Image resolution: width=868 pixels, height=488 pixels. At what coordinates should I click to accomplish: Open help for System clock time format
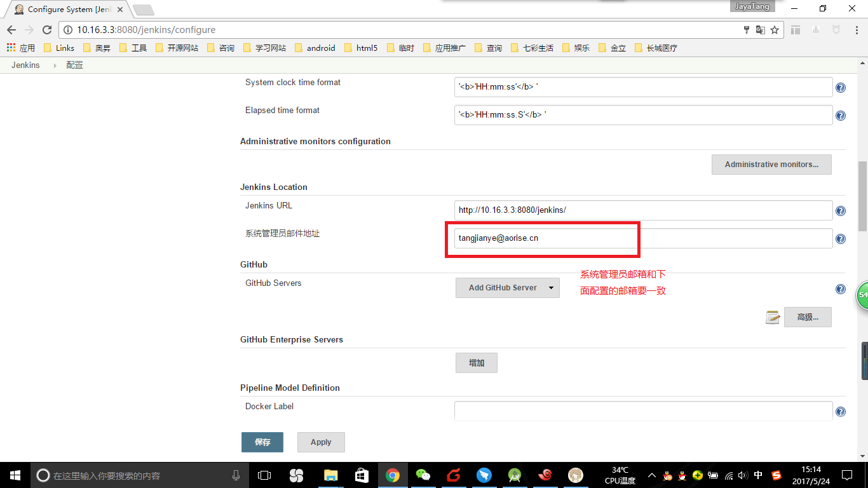pos(841,88)
